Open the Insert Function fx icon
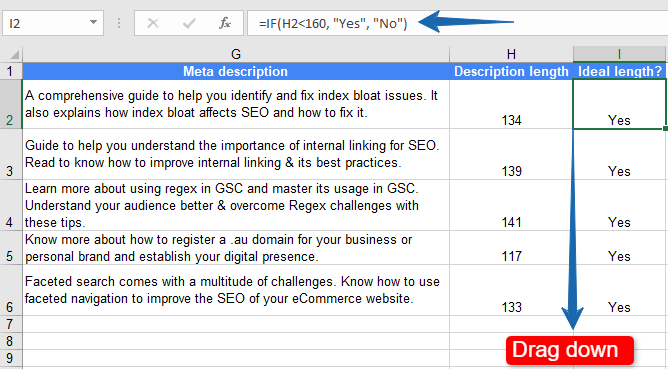668x369 pixels. [225, 23]
